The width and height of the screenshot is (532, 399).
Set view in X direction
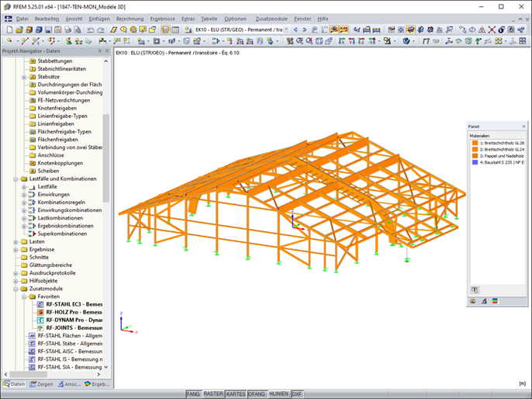[x=342, y=41]
